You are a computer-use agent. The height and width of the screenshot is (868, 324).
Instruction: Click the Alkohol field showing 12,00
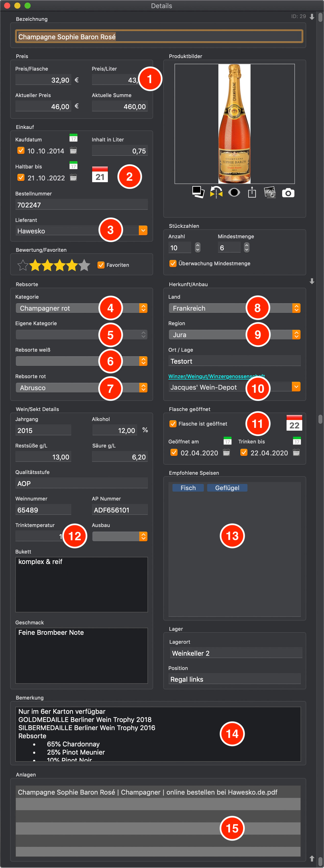115,430
